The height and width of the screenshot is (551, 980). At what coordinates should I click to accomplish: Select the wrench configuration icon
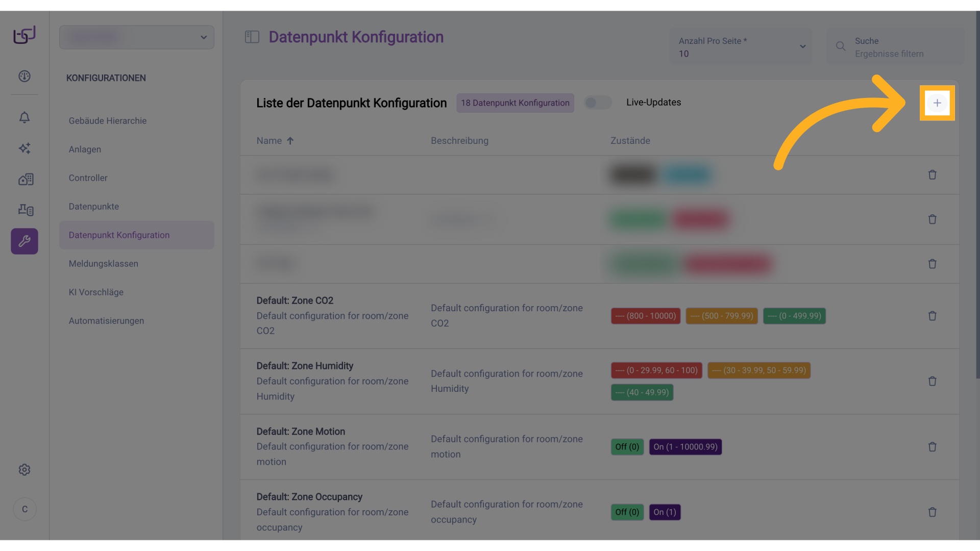[24, 241]
